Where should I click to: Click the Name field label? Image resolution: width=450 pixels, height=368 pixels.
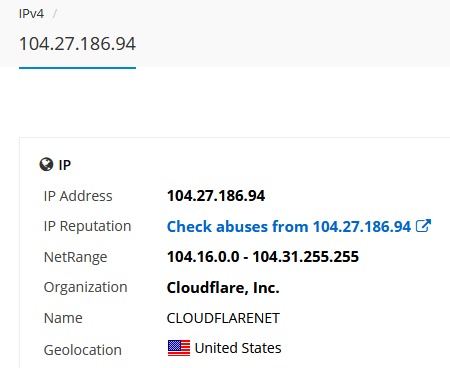(63, 318)
